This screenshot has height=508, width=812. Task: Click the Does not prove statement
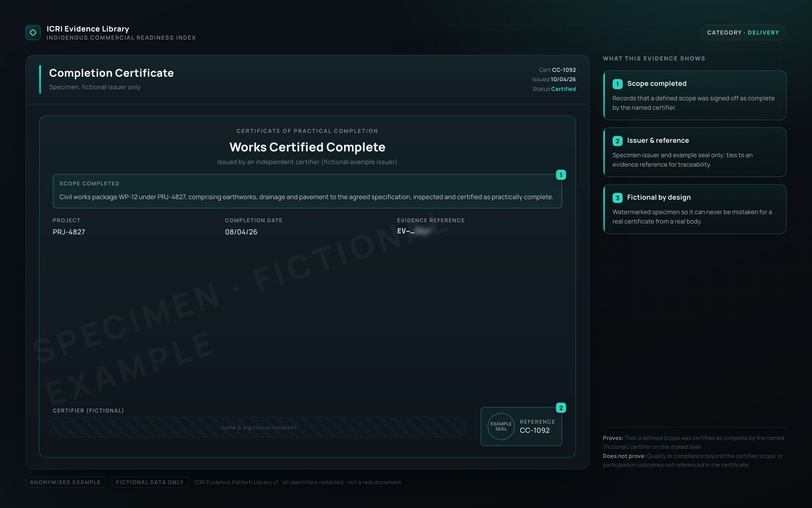693,460
